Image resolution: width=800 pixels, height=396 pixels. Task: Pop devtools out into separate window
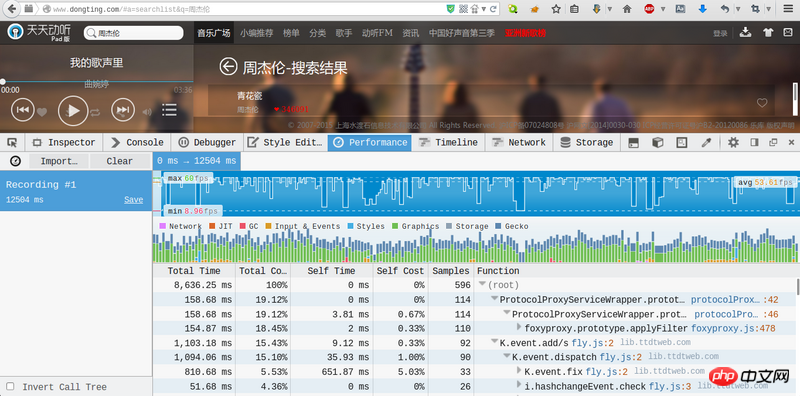tap(773, 143)
